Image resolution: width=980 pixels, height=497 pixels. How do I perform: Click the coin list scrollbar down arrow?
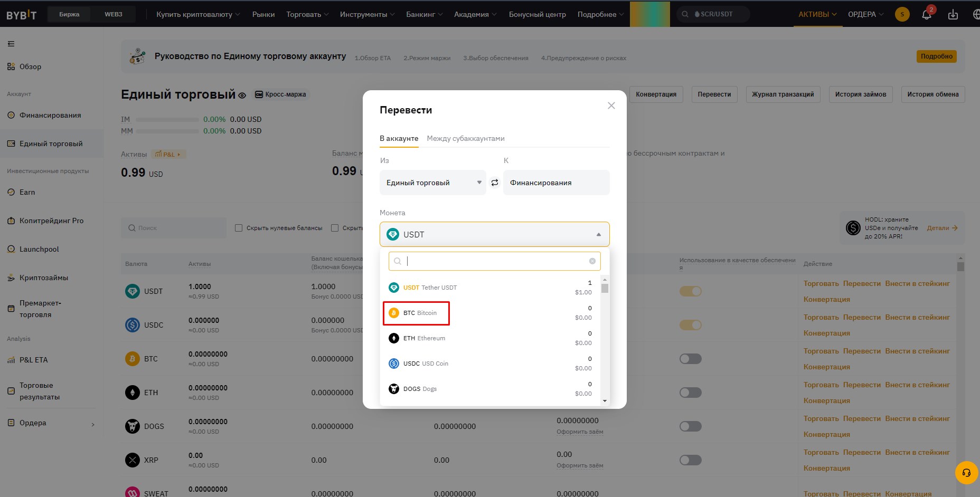(605, 401)
